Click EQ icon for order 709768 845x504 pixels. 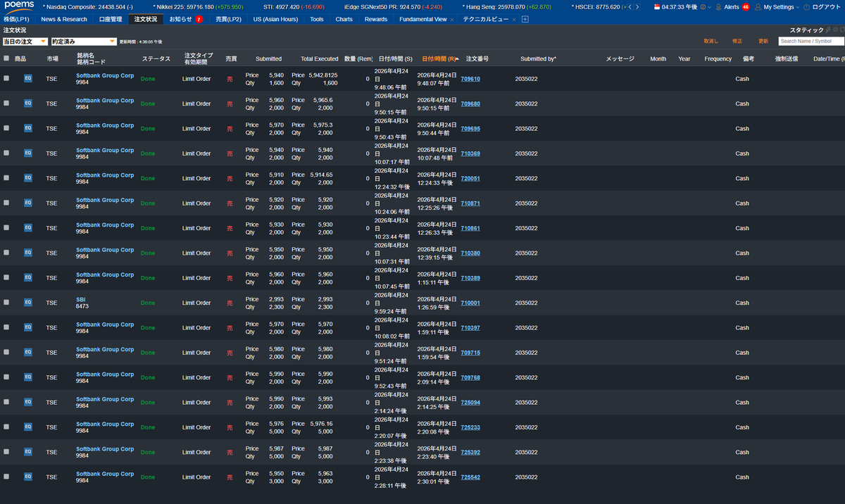click(28, 377)
